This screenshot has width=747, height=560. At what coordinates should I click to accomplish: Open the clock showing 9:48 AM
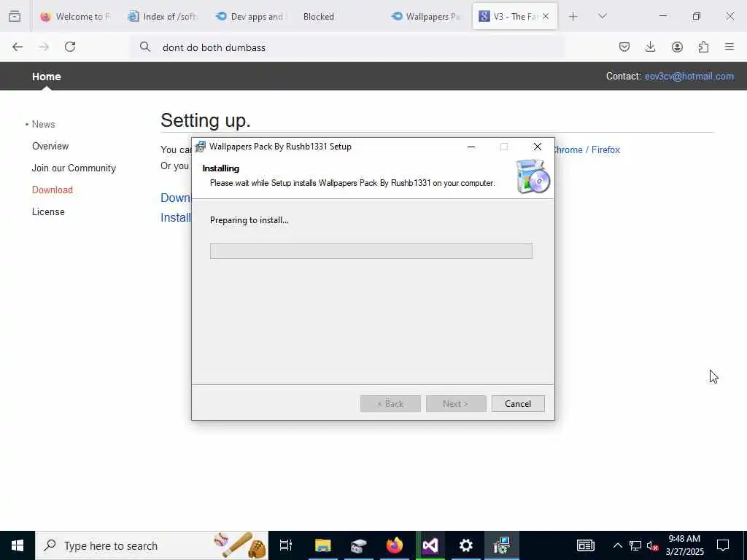(684, 545)
